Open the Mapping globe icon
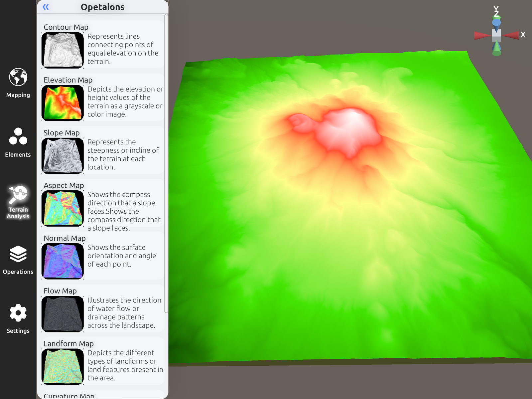 coord(18,77)
